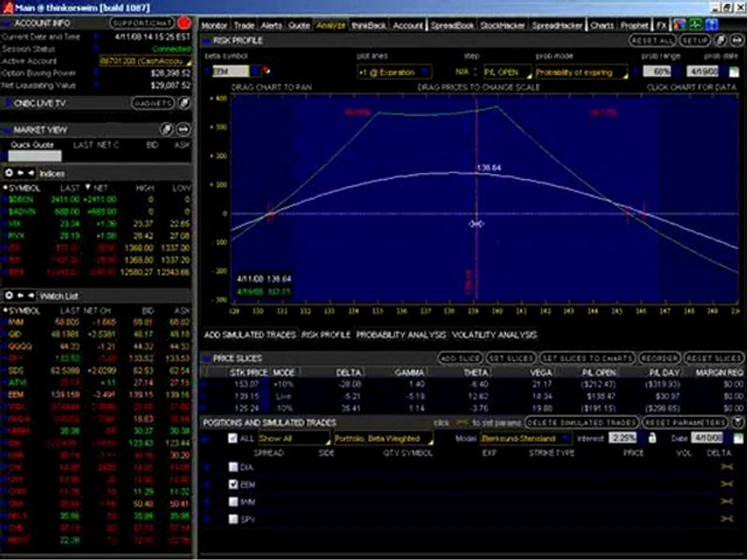Click the ADD SLICE button

click(x=460, y=358)
